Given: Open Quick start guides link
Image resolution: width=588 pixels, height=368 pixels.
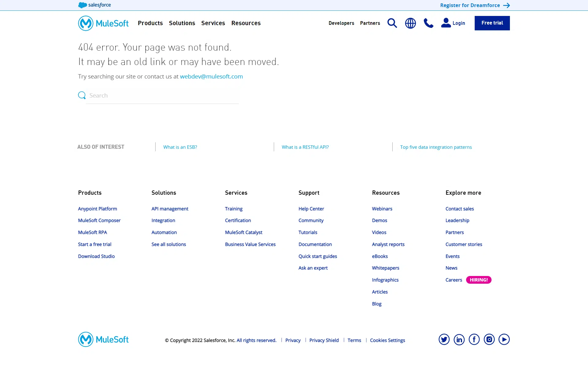Looking at the screenshot, I should 318,256.
